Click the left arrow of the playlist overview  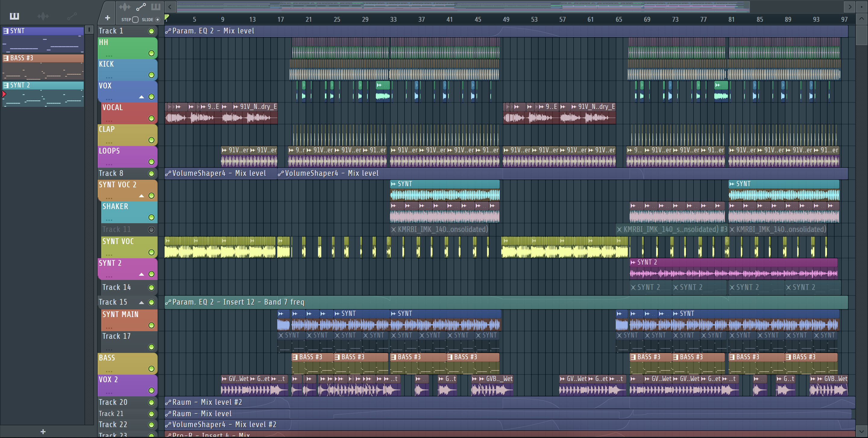point(170,7)
